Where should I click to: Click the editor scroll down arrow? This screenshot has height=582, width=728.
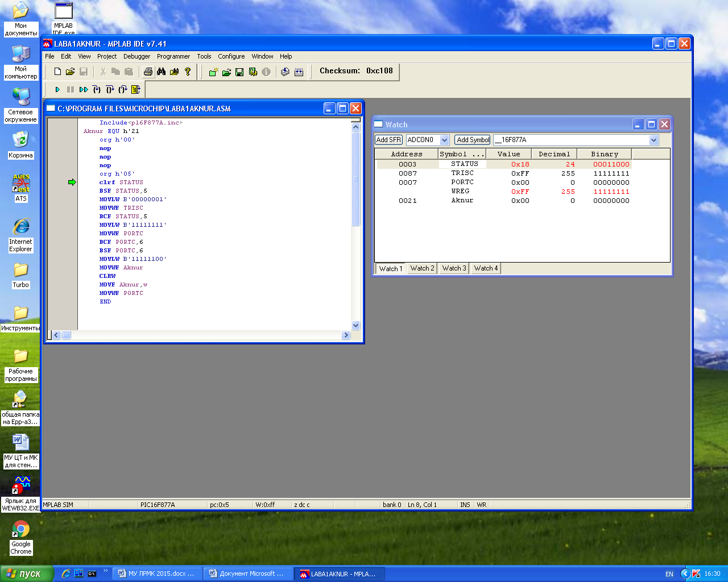click(356, 326)
